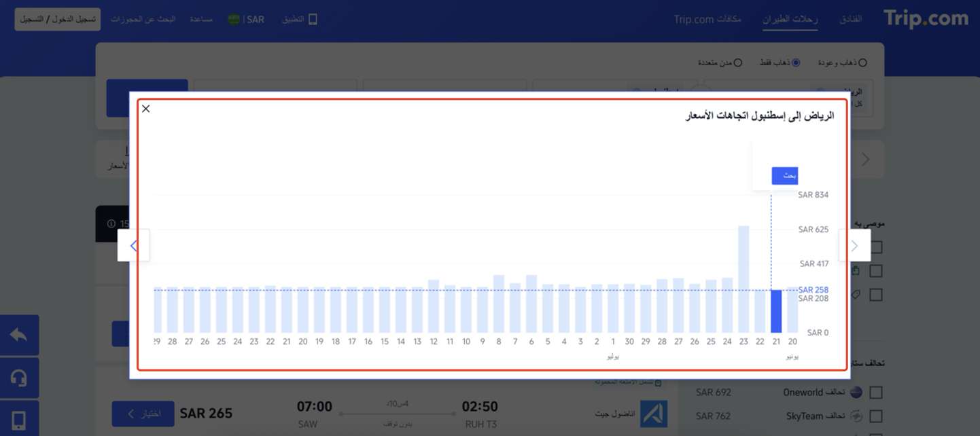Select ذهاب فقط one-way radio button
The height and width of the screenshot is (436, 980).
[796, 62]
